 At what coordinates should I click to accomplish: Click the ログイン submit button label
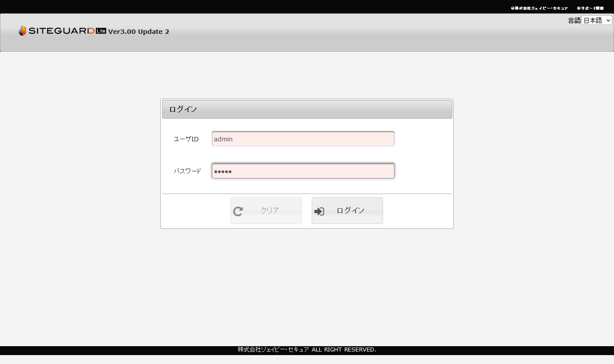pyautogui.click(x=351, y=211)
